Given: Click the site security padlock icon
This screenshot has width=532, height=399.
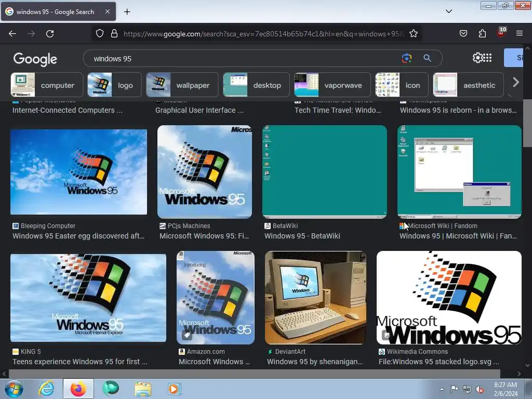Looking at the screenshot, I should point(114,33).
